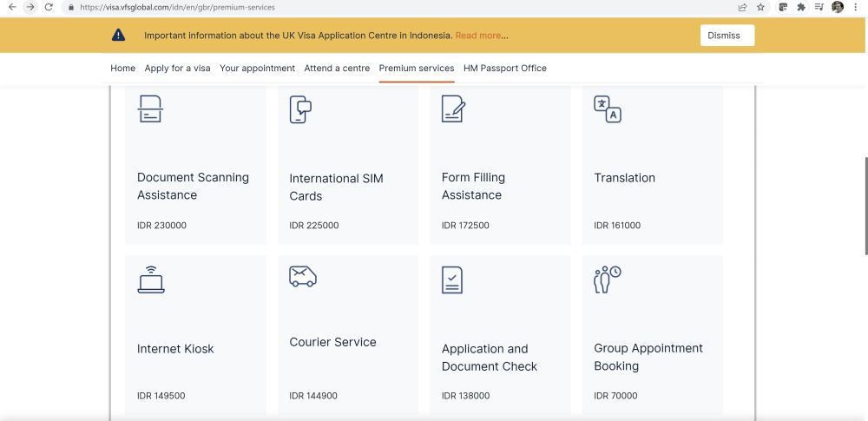868x421 pixels.
Task: Open the Your appointment menu item
Action: pos(257,69)
